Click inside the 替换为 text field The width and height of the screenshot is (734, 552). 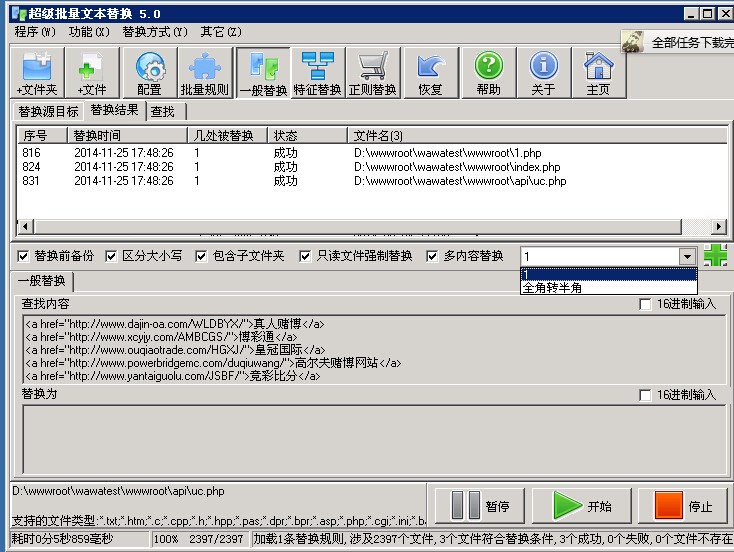(370, 440)
